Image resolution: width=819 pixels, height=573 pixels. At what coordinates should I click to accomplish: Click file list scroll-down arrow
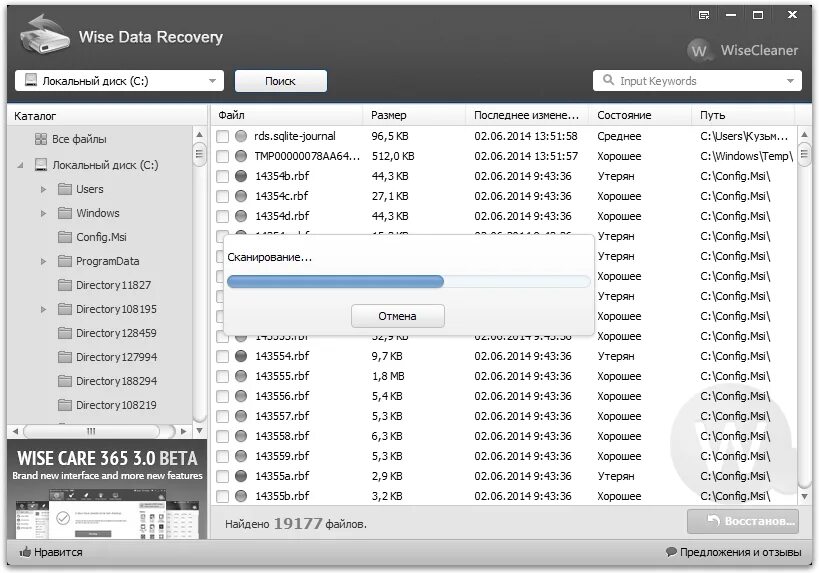[x=804, y=496]
